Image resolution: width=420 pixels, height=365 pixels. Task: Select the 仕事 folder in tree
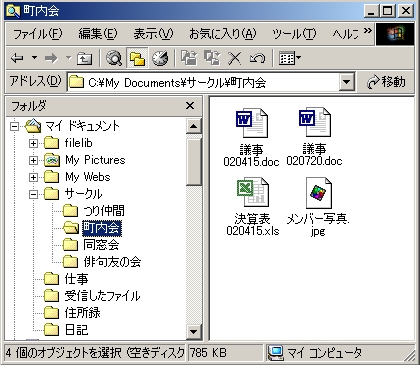coord(76,279)
